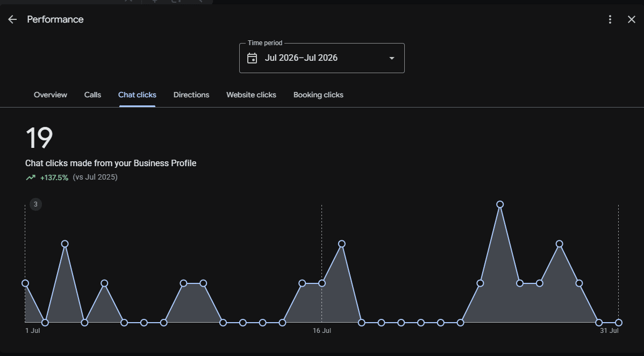644x356 pixels.
Task: Select the data point on the 16 Jul line
Action: [322, 283]
